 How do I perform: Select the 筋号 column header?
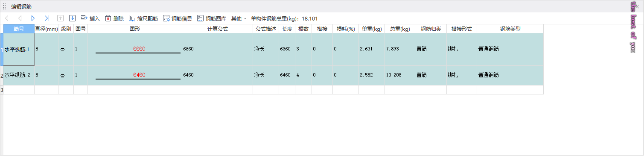19,29
